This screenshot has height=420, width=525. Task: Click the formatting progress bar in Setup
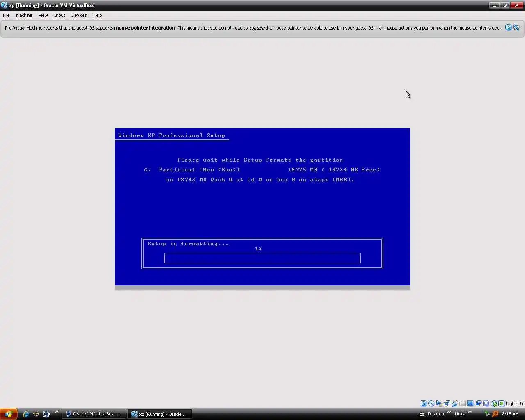[x=262, y=258]
